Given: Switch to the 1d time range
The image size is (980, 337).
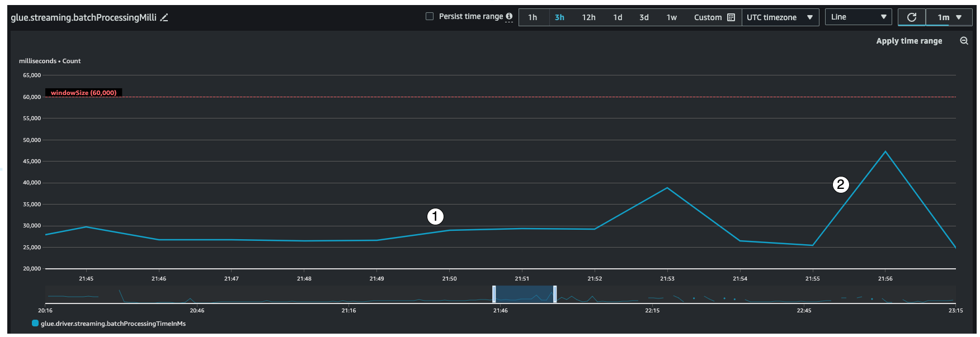Looking at the screenshot, I should point(618,17).
